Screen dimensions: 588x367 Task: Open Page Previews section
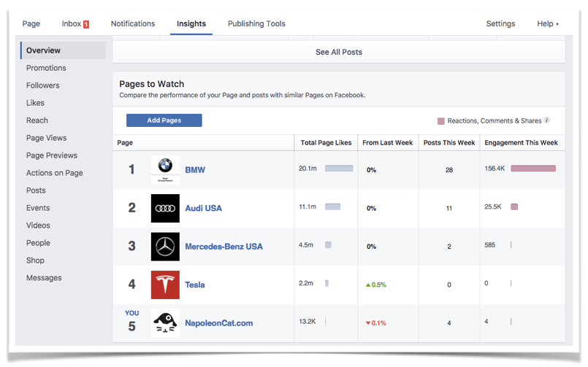click(x=52, y=155)
